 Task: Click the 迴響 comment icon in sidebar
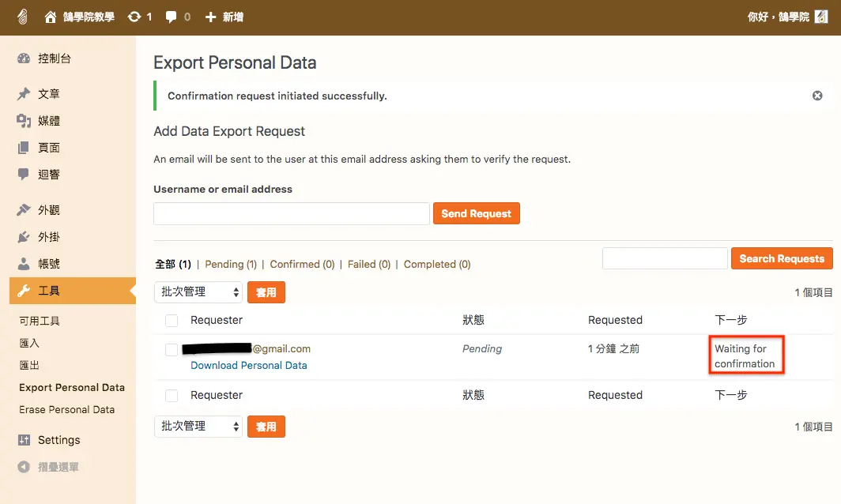24,175
